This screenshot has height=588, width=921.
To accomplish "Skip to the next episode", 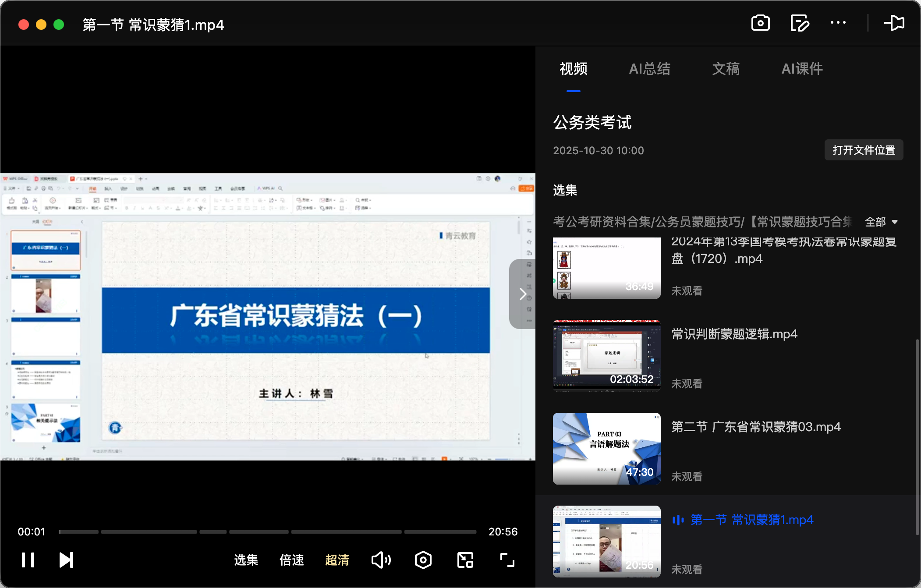I will coord(66,560).
